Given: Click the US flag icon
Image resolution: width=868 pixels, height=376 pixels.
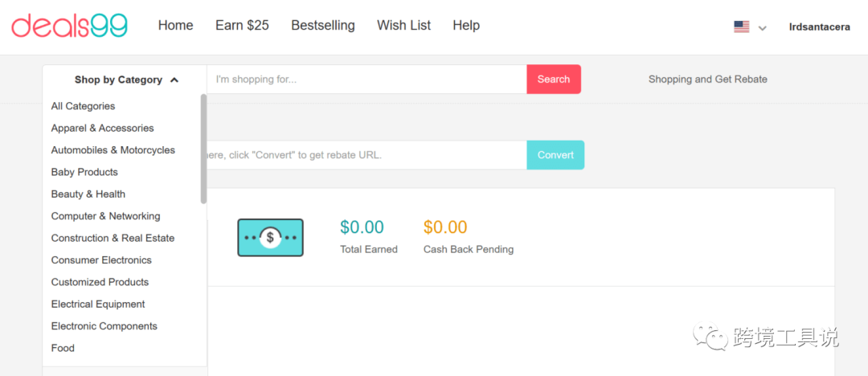Looking at the screenshot, I should click(x=741, y=27).
